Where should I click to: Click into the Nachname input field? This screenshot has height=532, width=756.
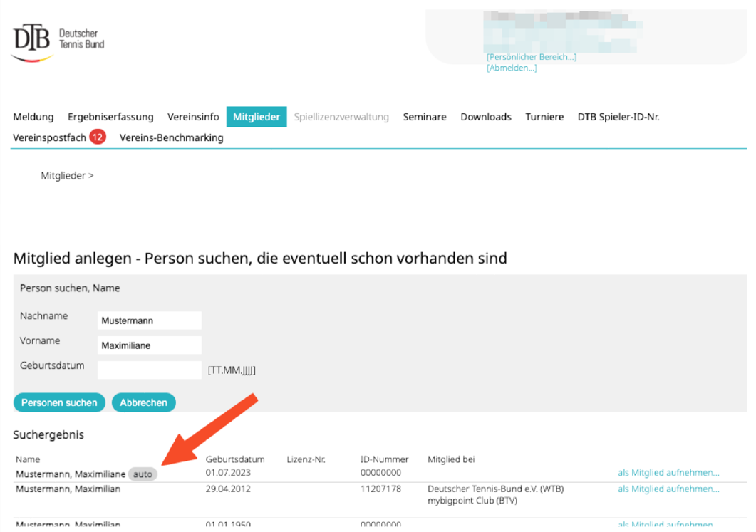click(149, 320)
